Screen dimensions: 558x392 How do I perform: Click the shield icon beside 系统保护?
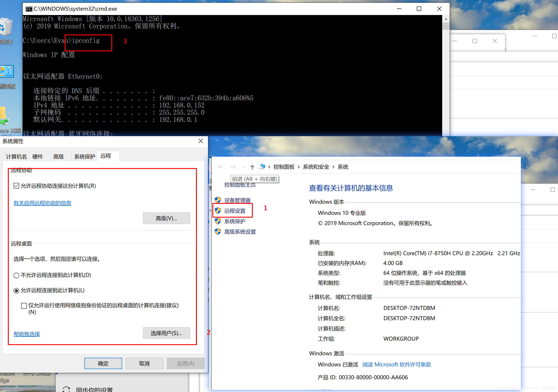click(x=218, y=221)
